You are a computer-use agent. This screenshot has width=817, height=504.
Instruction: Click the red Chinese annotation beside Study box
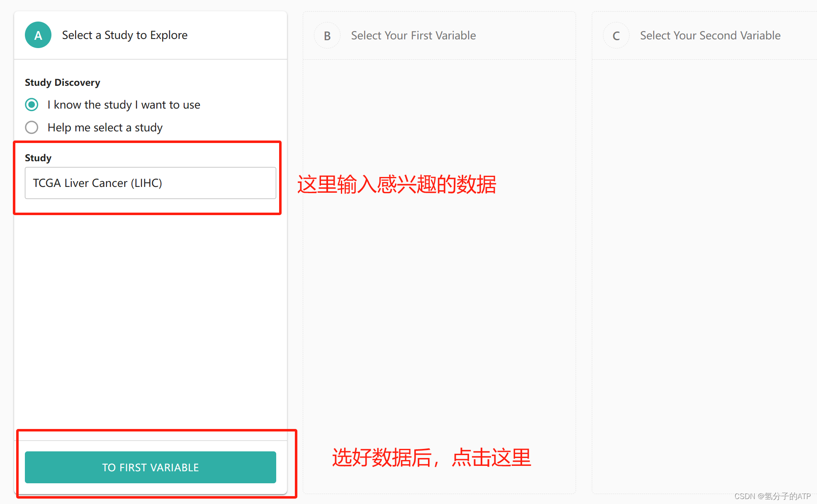coord(396,185)
